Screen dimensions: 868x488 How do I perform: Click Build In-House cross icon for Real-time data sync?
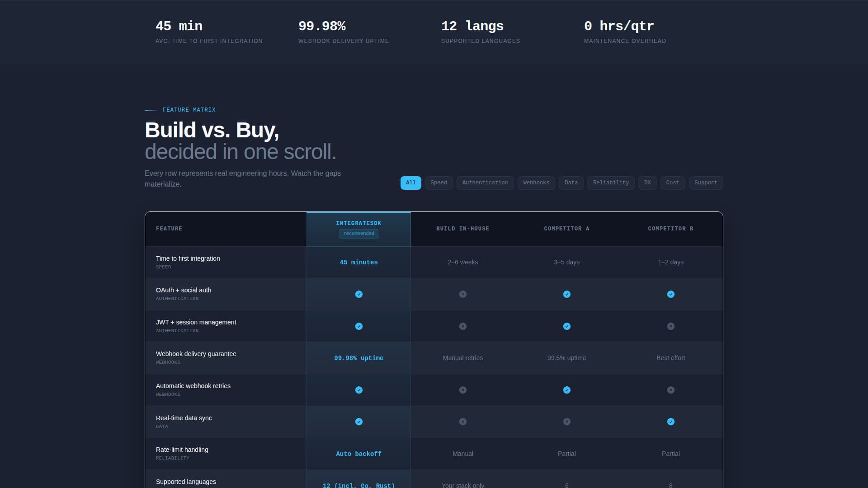(462, 422)
